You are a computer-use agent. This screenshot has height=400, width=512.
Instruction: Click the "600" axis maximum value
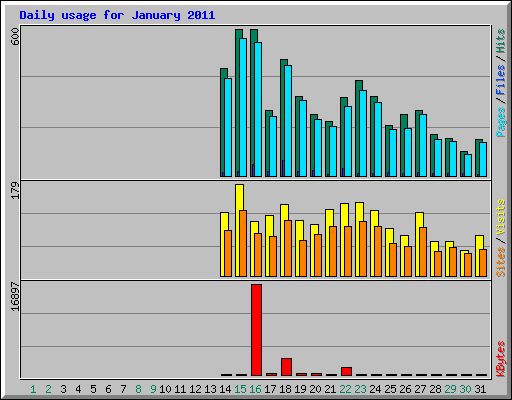tap(15, 37)
